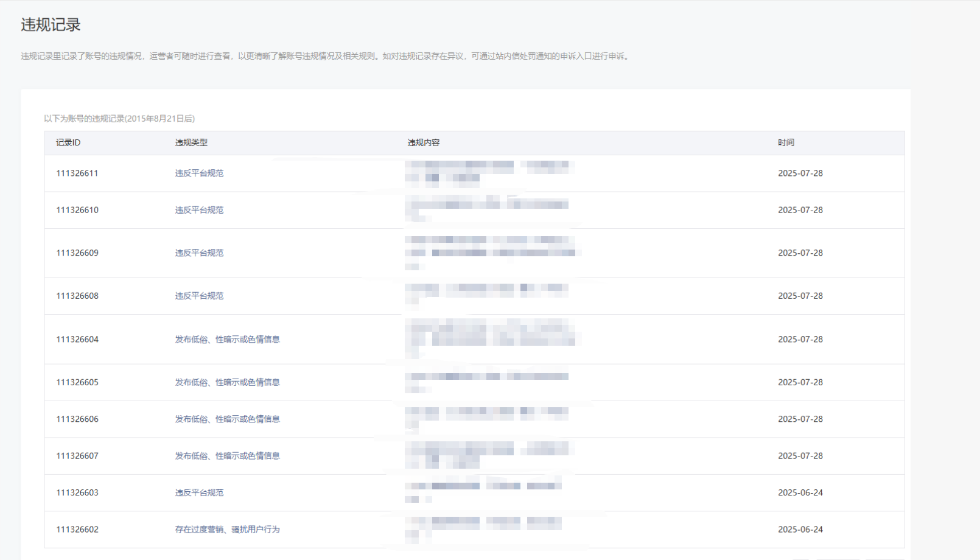Select 违反平台规范 link in row 111326608
Image resolution: width=980 pixels, height=560 pixels.
click(199, 296)
